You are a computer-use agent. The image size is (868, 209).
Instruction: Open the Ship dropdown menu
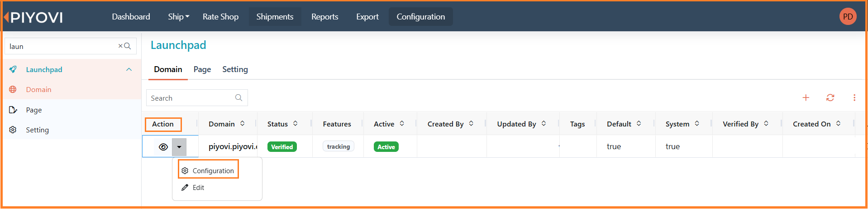click(178, 17)
